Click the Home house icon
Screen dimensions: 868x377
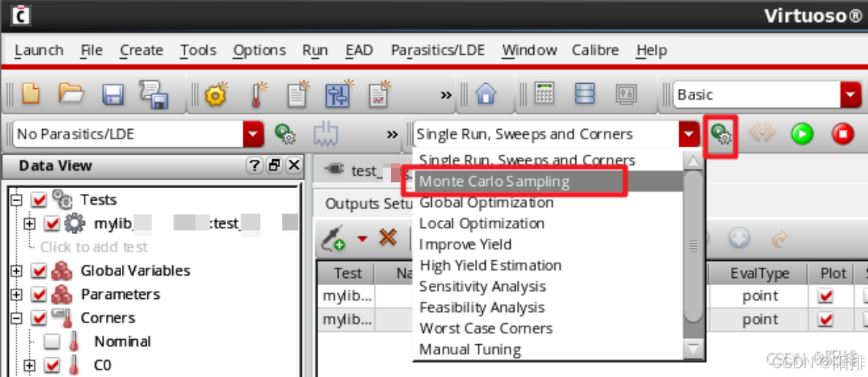pos(486,94)
